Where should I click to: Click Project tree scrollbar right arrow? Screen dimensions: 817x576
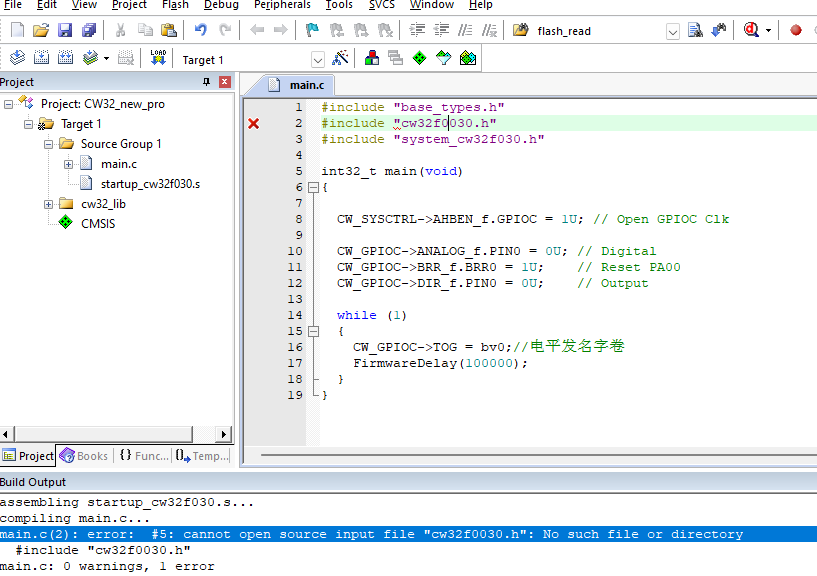point(224,434)
